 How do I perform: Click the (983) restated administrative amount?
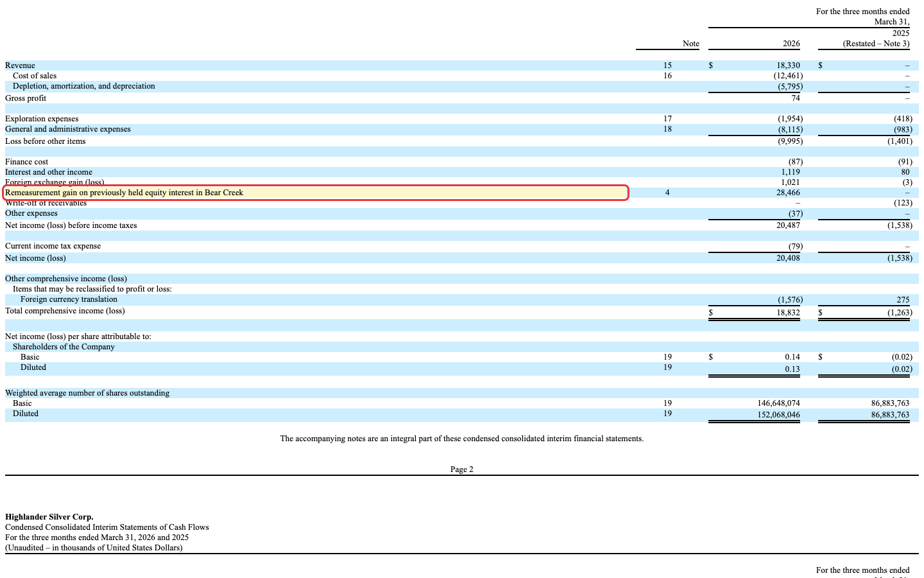pos(903,129)
